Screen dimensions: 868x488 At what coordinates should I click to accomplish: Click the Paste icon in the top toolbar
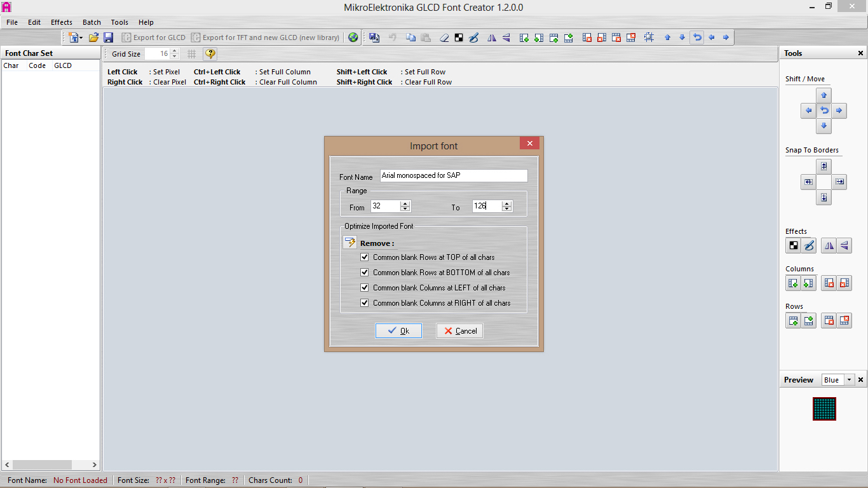(426, 37)
